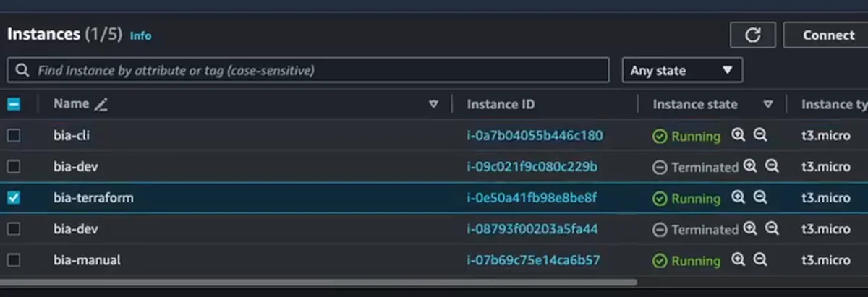This screenshot has width=868, height=297.
Task: Click t3.micro type in bia-manual row
Action: pyautogui.click(x=825, y=261)
